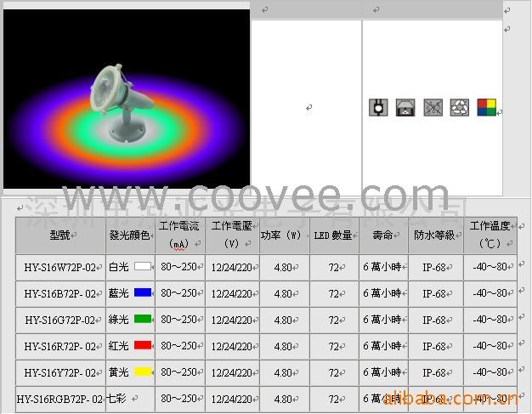Click the 發光顏色 column header
Viewport: 532px width, 414px height.
pyautogui.click(x=130, y=235)
